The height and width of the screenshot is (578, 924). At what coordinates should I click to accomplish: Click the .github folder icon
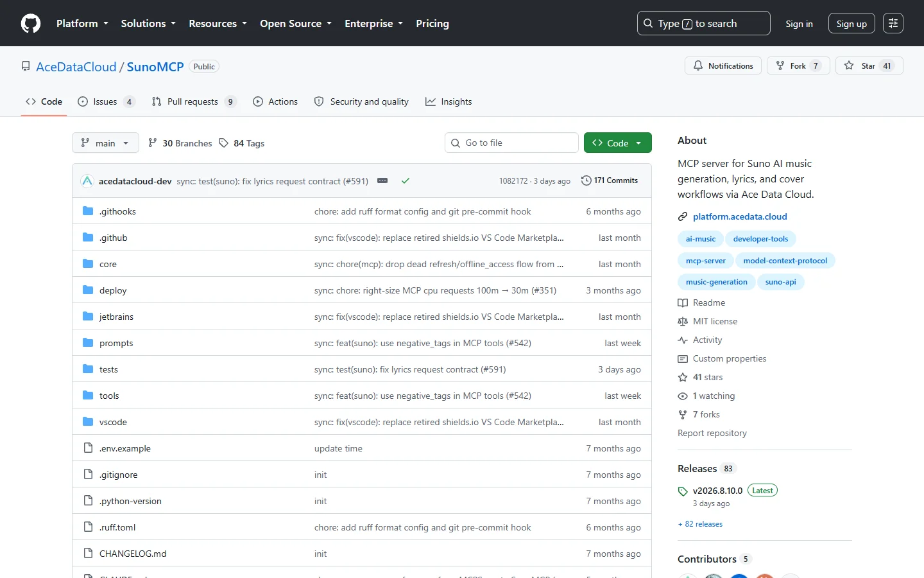(88, 238)
